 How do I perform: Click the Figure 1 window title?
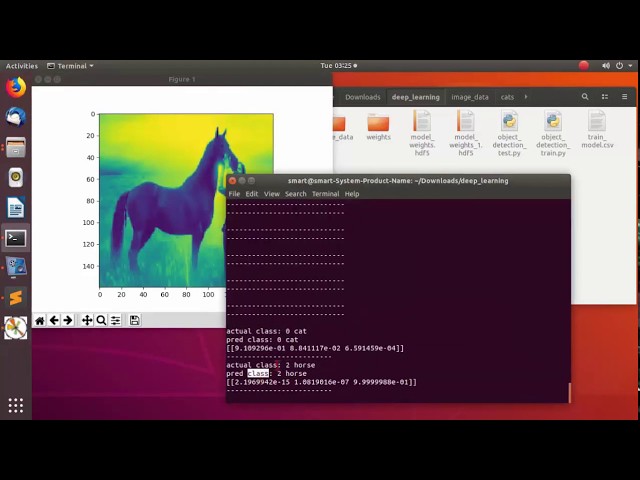click(182, 79)
